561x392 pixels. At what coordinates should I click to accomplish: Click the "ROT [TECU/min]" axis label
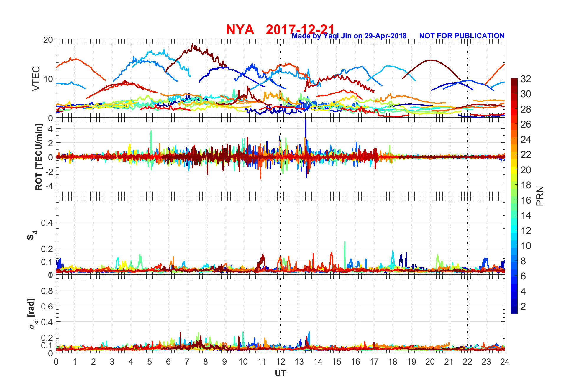click(39, 157)
